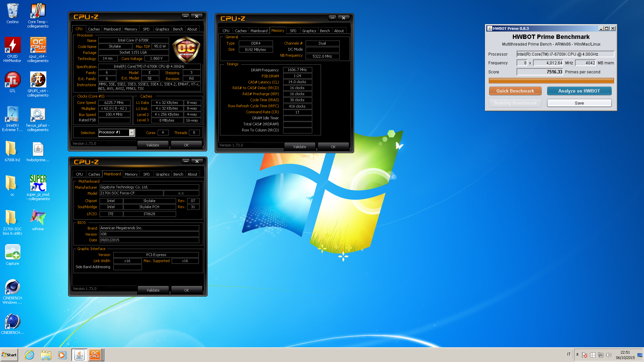
Task: Open Windows Explorer taskbar icon
Action: click(x=46, y=355)
